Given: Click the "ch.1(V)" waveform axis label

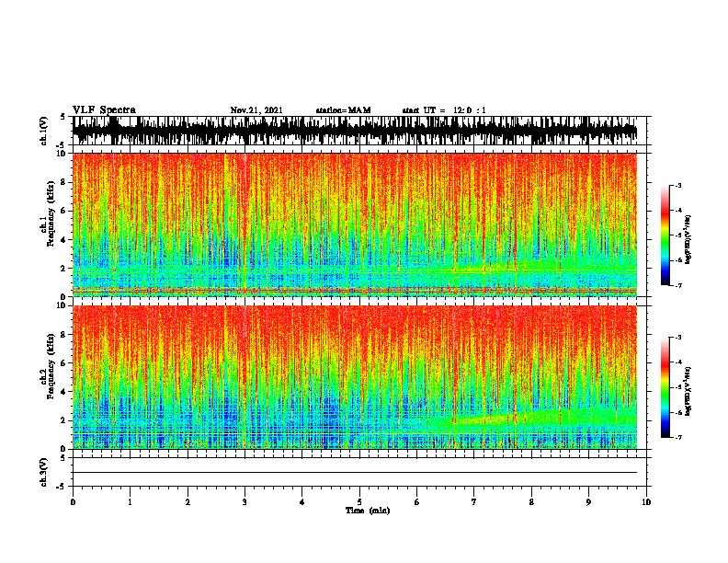Looking at the screenshot, I should click(x=44, y=131).
